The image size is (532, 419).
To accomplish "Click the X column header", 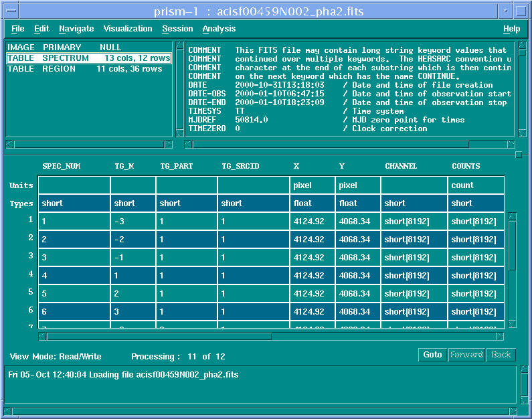I will click(296, 166).
